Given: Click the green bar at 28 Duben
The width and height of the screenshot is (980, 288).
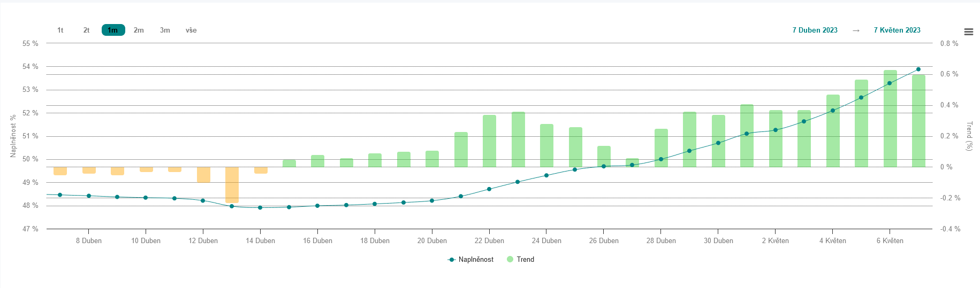Looking at the screenshot, I should (661, 148).
